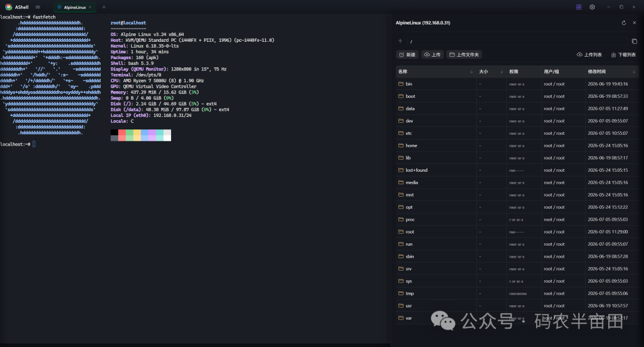The image size is (644, 347).
Task: Click the Local IP line in terminal
Action: pyautogui.click(x=151, y=116)
